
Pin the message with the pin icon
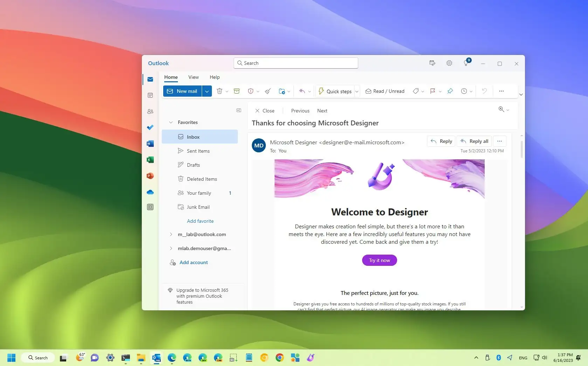coord(450,91)
